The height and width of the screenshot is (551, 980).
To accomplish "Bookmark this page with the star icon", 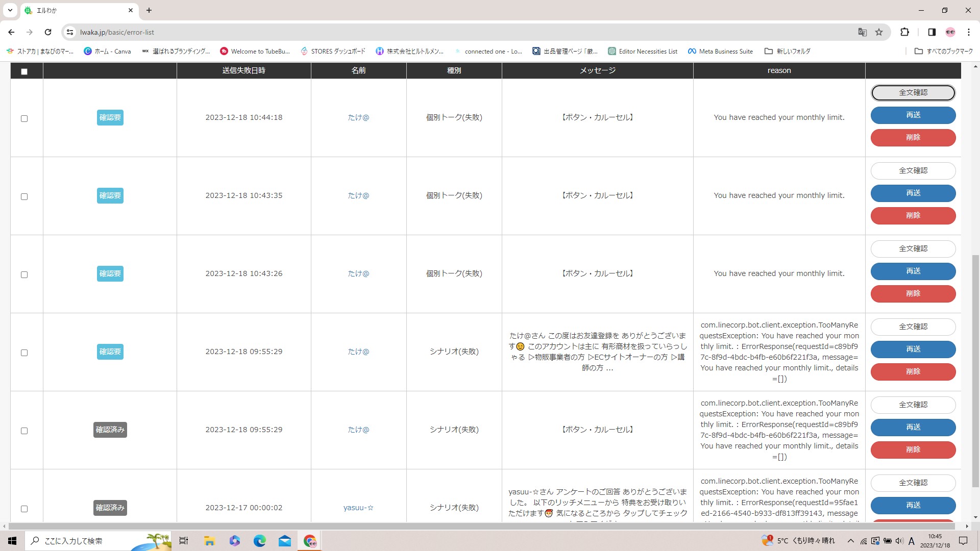I will pos(879,32).
